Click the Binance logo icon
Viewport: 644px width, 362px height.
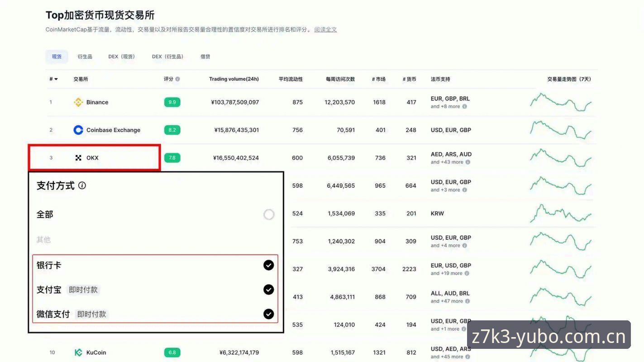click(x=78, y=102)
